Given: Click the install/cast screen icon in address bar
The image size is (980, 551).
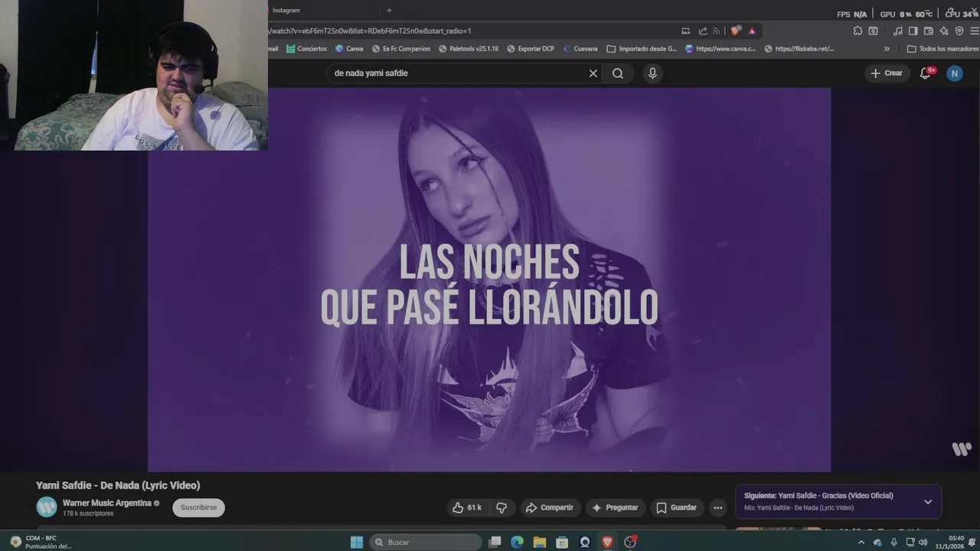Looking at the screenshot, I should pos(685,31).
